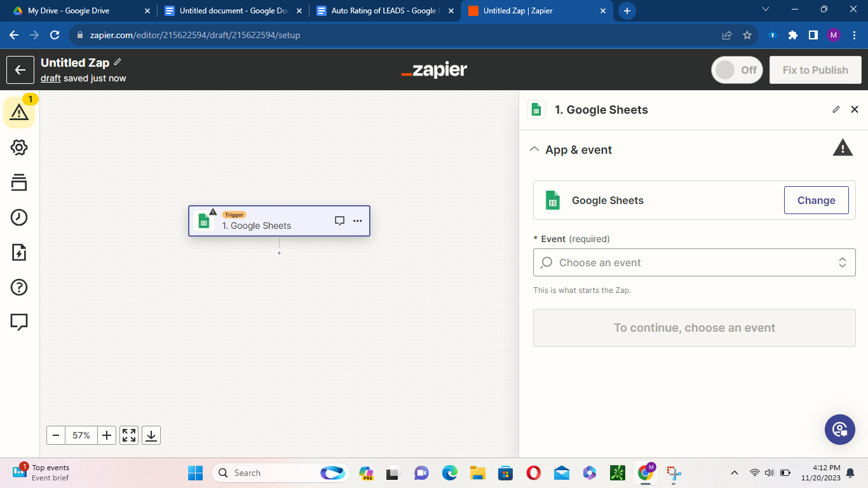Export the Zap image with download icon
This screenshot has width=868, height=488.
pos(151,435)
